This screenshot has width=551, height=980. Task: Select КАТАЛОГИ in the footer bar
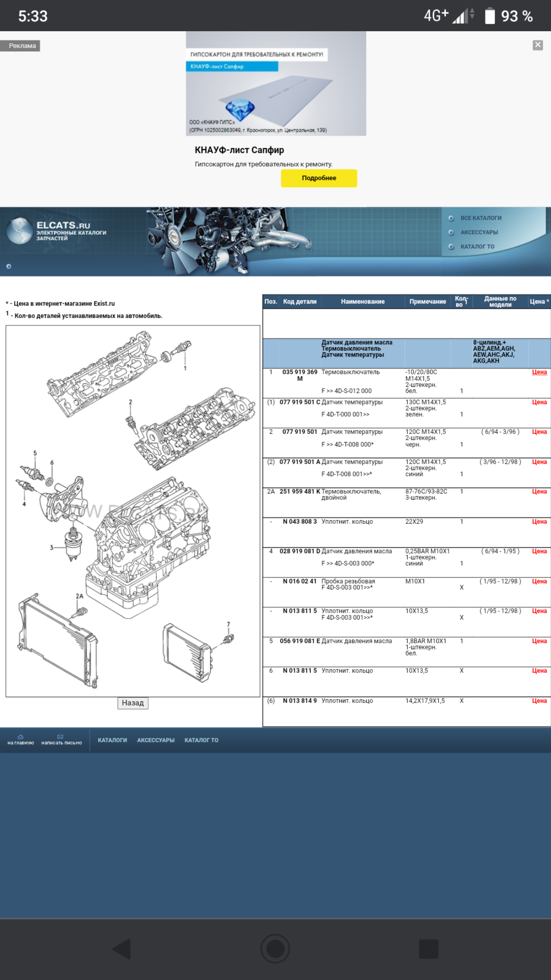point(112,740)
